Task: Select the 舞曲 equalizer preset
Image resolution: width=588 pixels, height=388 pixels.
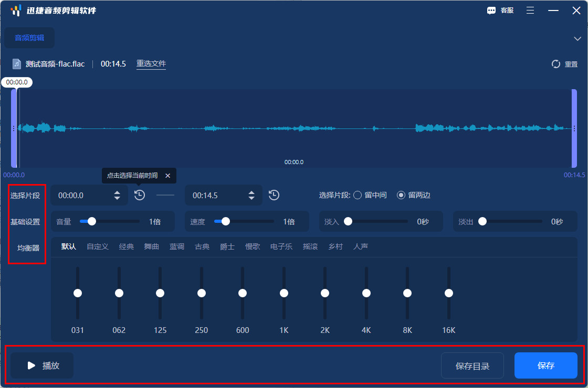Action: [x=152, y=247]
